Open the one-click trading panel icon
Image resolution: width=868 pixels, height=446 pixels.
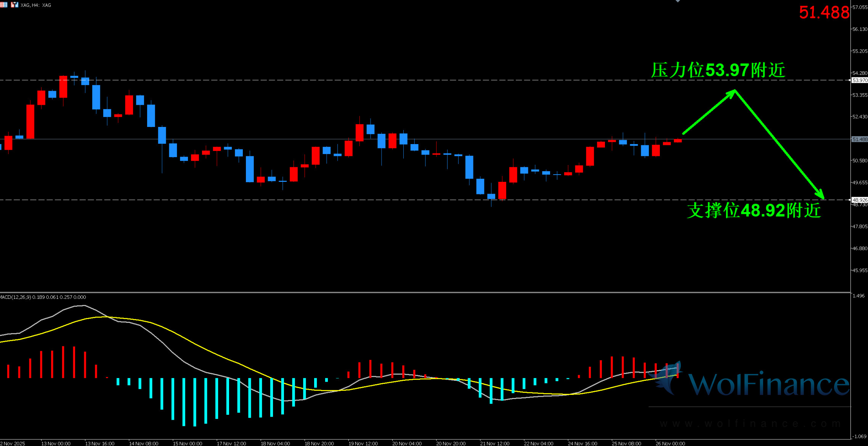tap(14, 5)
